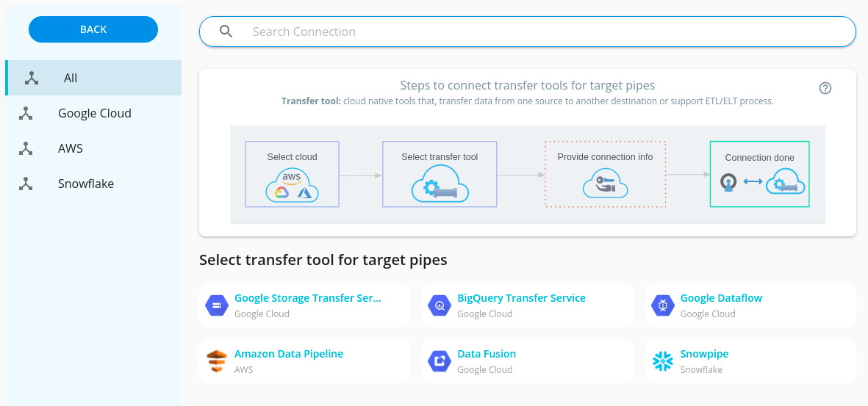Screen dimensions: 868x406
Task: Click the Google Storage Transfer Service icon
Action: [216, 305]
